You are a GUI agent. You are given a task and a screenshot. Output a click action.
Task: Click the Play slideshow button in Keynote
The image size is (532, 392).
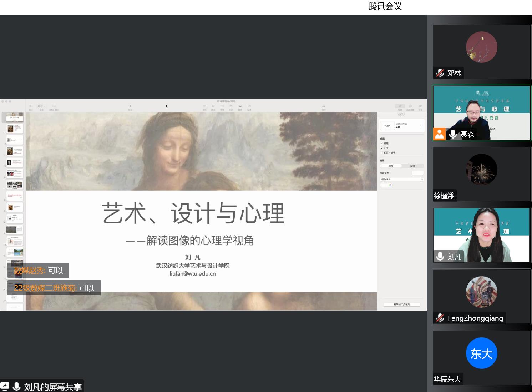pyautogui.click(x=130, y=106)
